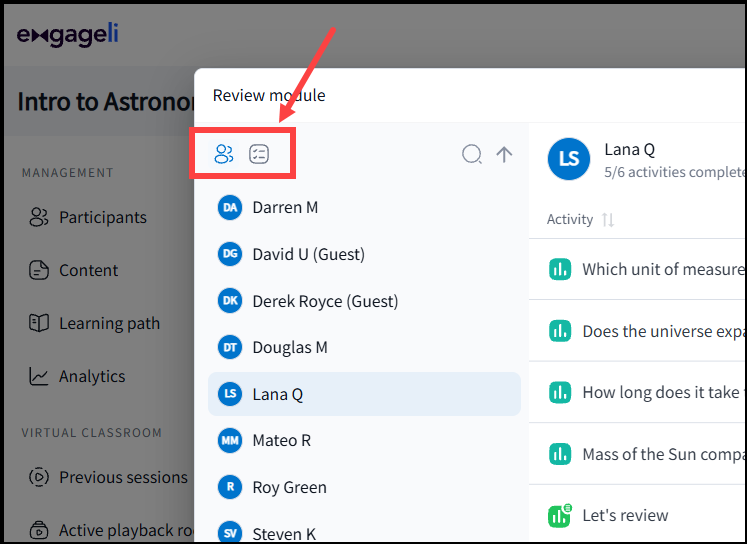This screenshot has width=747, height=544.
Task: Click large LS avatar in detail header
Action: click(569, 159)
